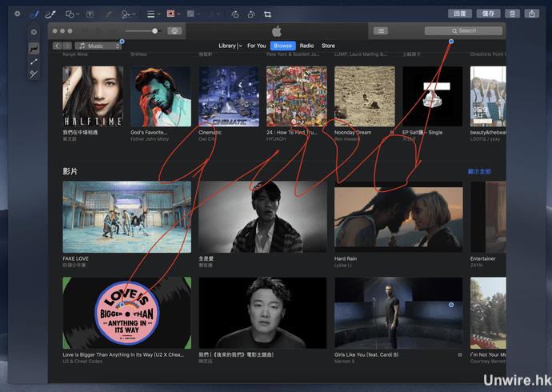
Task: Click the artist name "U2 & Cheat Codes"
Action: point(82,362)
